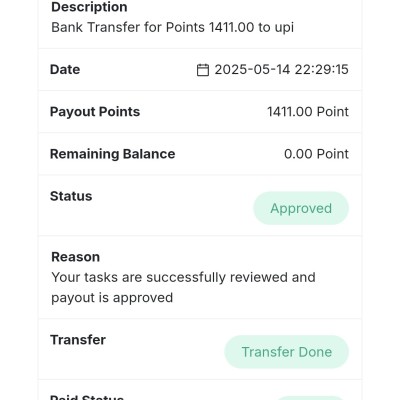400x400 pixels.
Task: Select the Payout Points label
Action: pyautogui.click(x=95, y=112)
